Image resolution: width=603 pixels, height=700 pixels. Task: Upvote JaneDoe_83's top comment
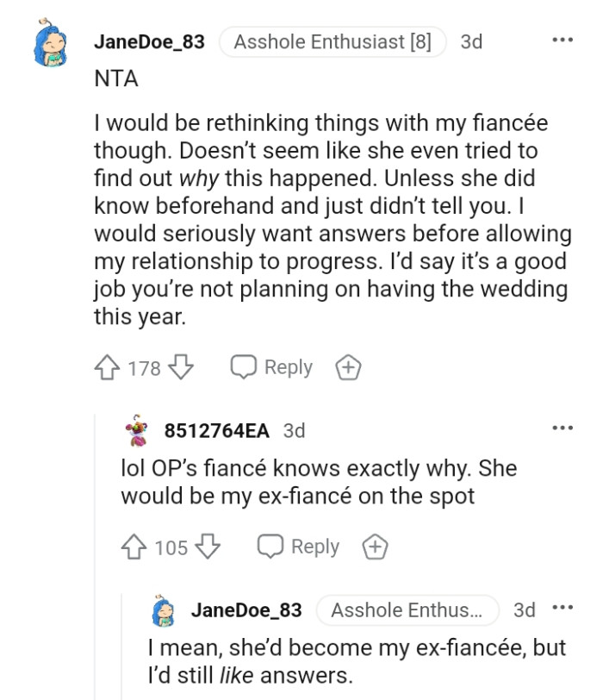pyautogui.click(x=109, y=367)
